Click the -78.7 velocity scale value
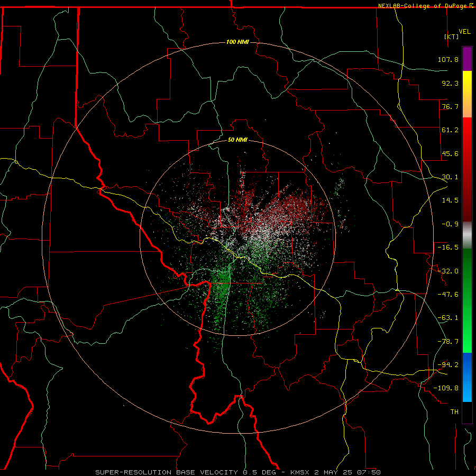Image resolution: width=476 pixels, height=476 pixels. click(448, 342)
